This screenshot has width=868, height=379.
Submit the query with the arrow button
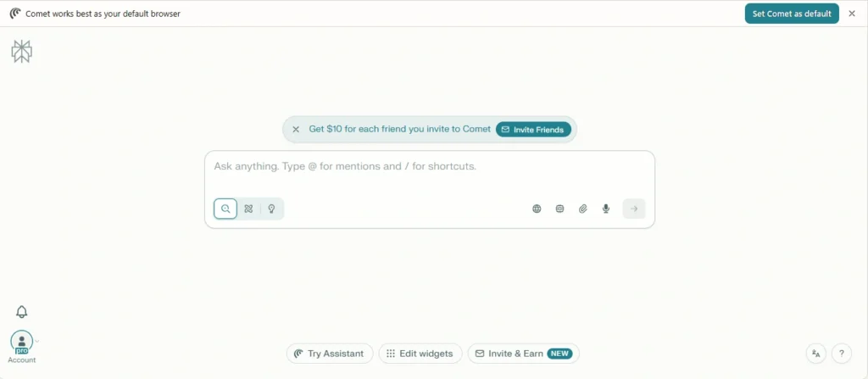pos(634,209)
